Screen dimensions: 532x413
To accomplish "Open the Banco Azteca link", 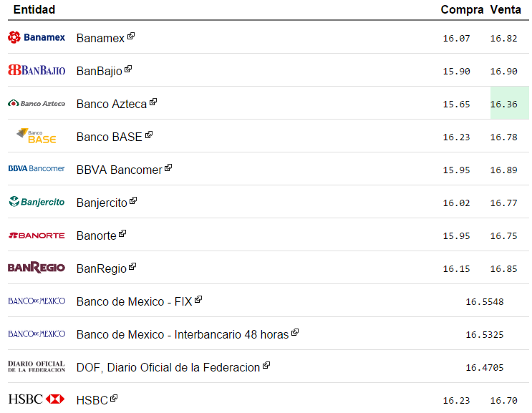I will (111, 104).
